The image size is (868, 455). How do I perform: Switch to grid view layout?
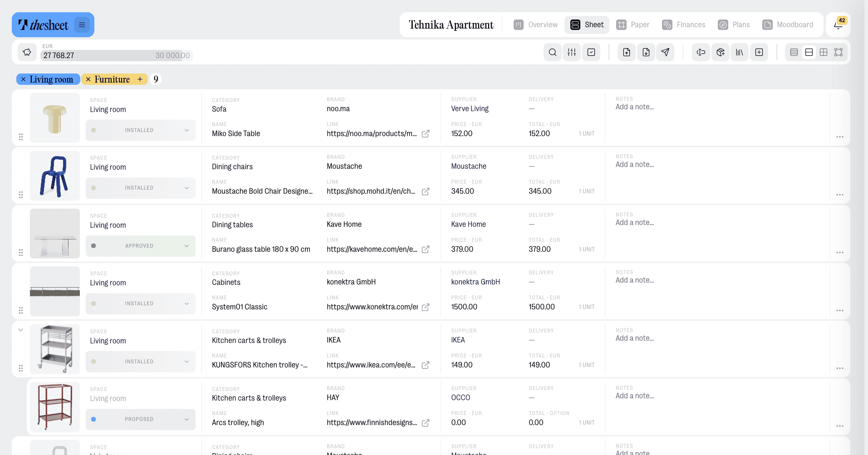tap(824, 52)
